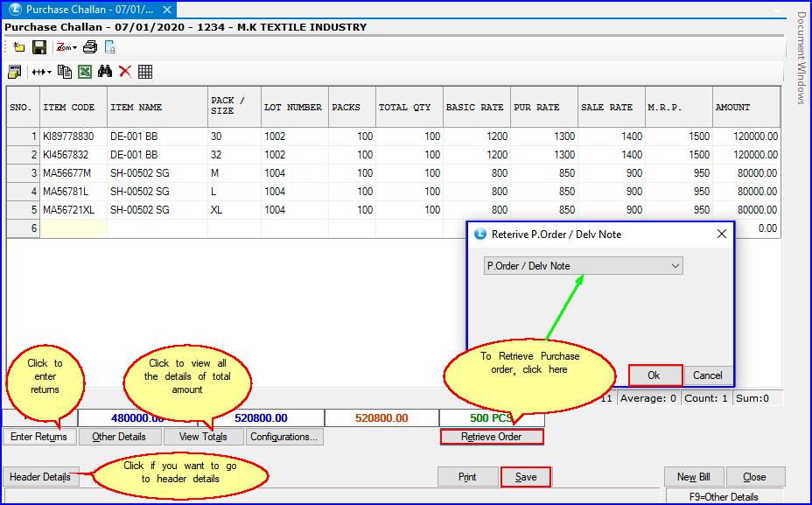Click the BASIC RATE column header

point(476,108)
